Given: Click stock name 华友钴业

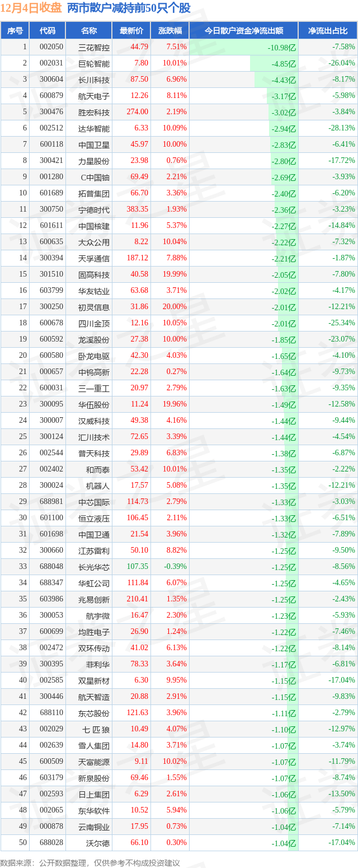Looking at the screenshot, I should (x=94, y=291).
